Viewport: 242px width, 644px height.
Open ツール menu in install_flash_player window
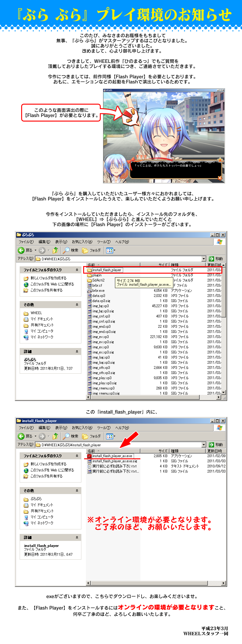tap(104, 428)
